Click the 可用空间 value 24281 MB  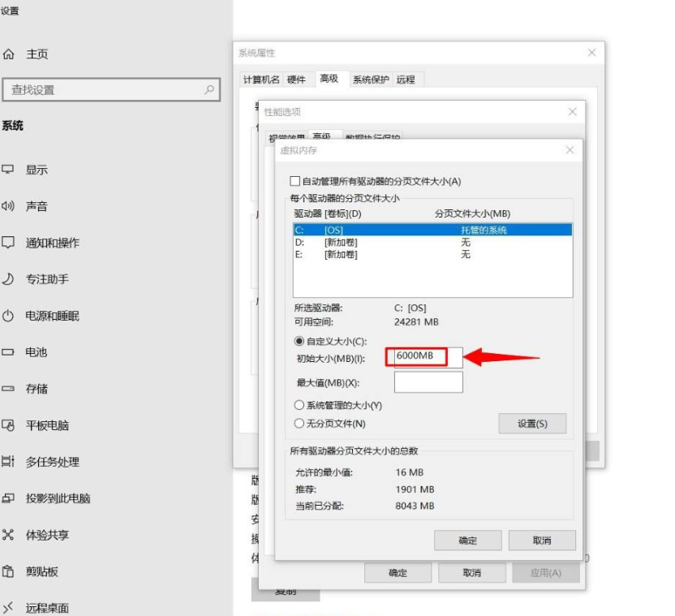[x=416, y=321]
